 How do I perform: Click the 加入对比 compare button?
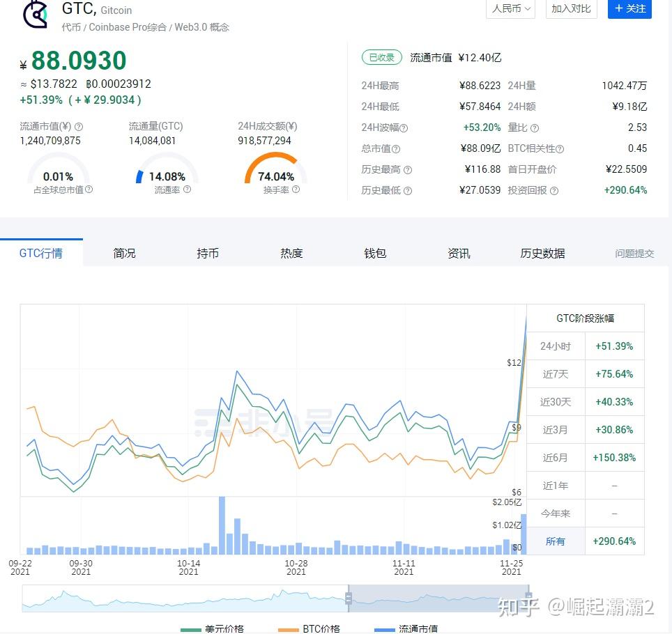click(x=570, y=9)
